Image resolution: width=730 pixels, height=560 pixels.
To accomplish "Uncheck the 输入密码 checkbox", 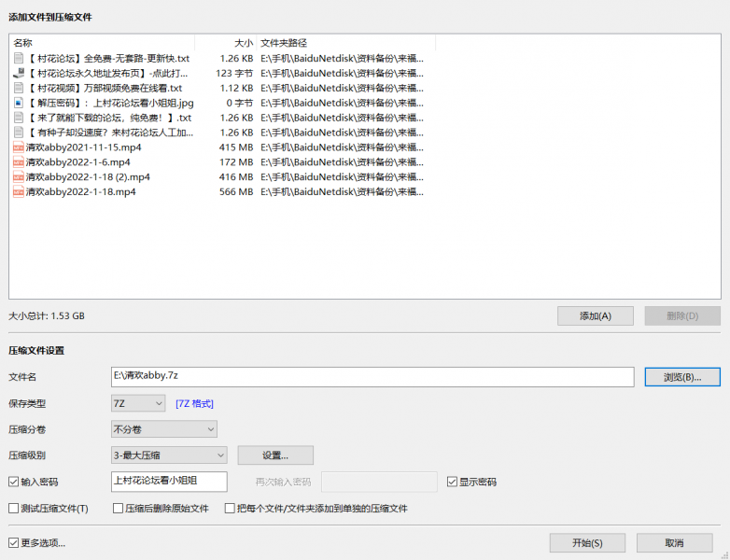I will (x=13, y=483).
